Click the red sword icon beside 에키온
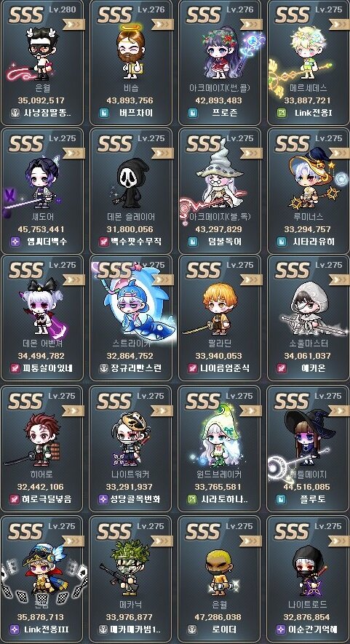The height and width of the screenshot is (644, 350). pyautogui.click(x=282, y=368)
